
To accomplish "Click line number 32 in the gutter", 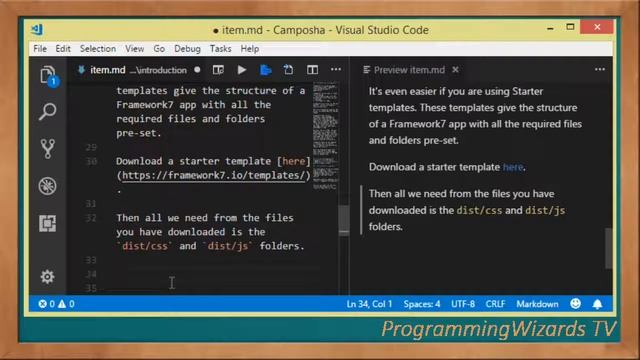I will coord(91,218).
